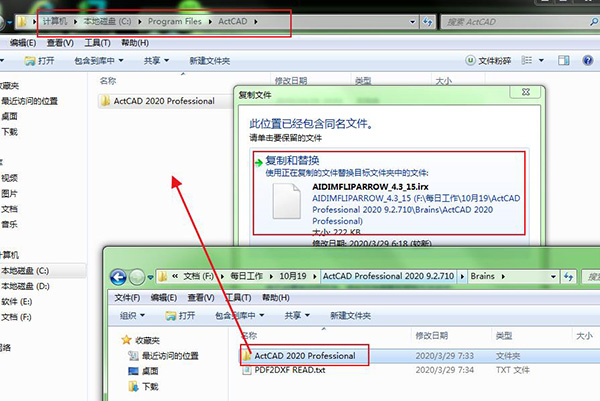Open 包含到库中 dropdown in Brains window
The height and width of the screenshot is (401, 600).
click(x=240, y=316)
